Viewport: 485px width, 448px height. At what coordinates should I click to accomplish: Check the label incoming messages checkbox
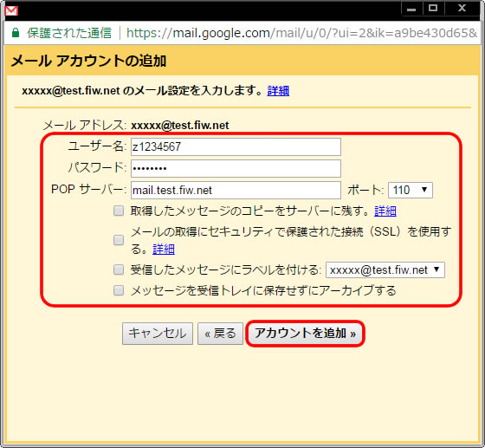tap(119, 269)
